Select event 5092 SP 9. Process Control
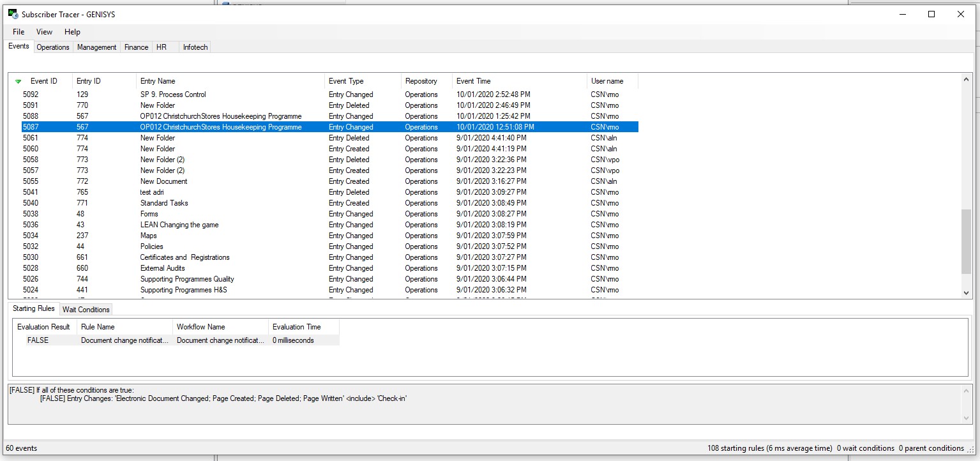The height and width of the screenshot is (461, 980). click(x=173, y=94)
